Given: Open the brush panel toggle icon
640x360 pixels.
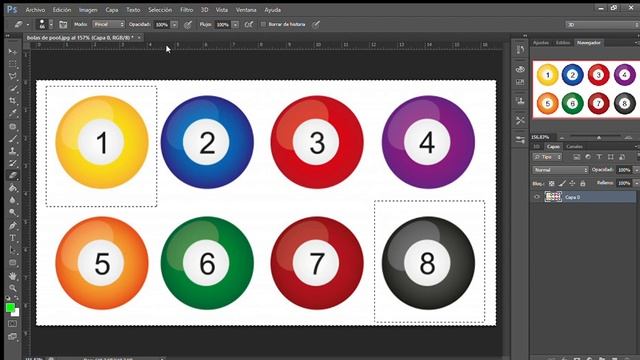Looking at the screenshot, I should click(x=63, y=24).
